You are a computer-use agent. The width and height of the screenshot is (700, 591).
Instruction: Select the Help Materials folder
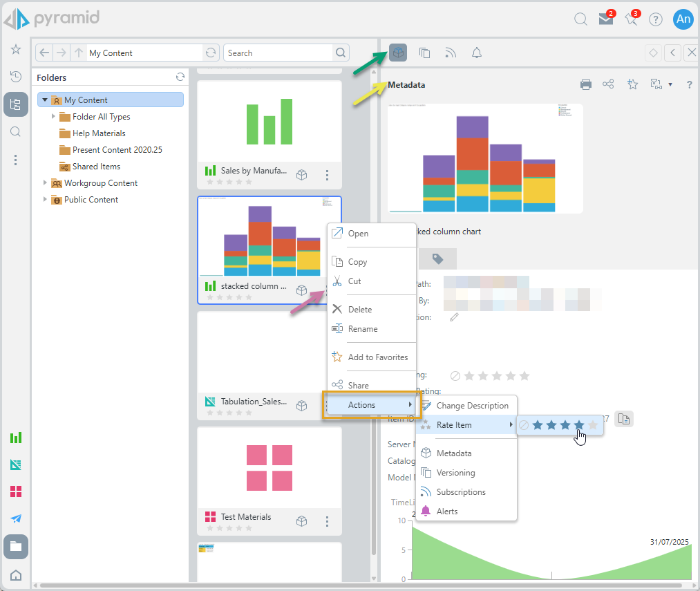point(99,133)
